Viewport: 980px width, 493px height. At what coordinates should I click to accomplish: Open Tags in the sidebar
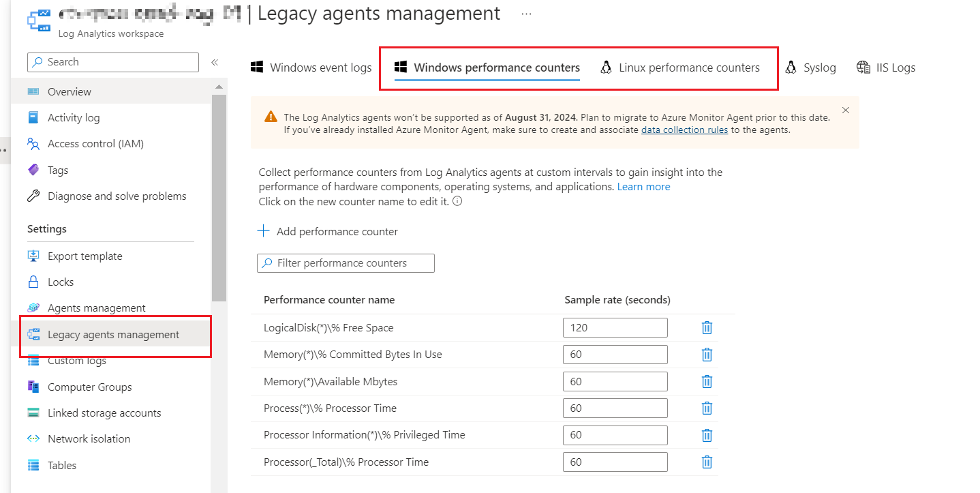coord(111,170)
